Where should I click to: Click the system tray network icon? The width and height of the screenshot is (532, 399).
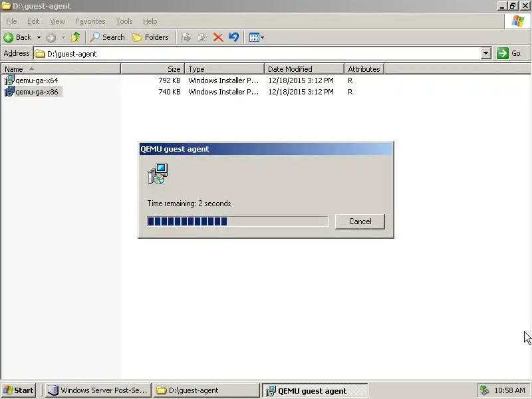(x=485, y=390)
